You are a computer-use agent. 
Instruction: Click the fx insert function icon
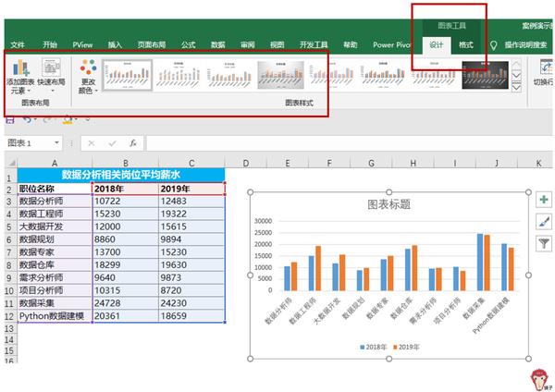pos(133,143)
